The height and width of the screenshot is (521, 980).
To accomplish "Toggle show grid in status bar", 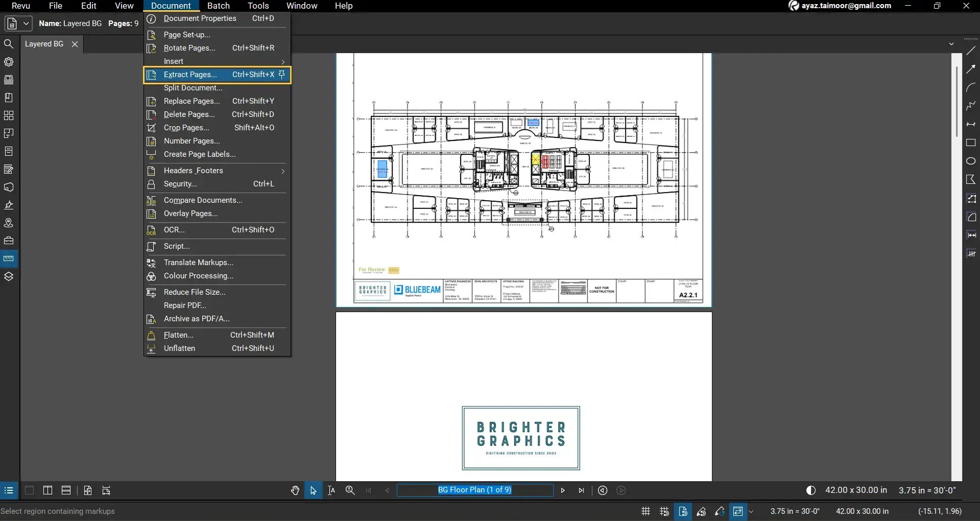I will (646, 511).
